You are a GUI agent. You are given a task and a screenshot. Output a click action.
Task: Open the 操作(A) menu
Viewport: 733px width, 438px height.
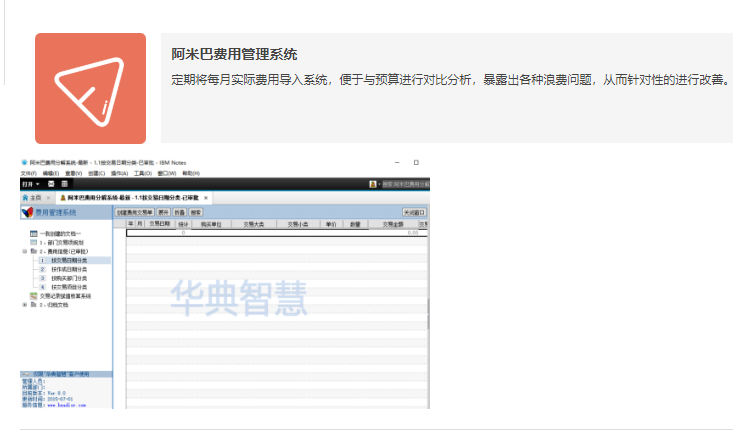(x=119, y=173)
